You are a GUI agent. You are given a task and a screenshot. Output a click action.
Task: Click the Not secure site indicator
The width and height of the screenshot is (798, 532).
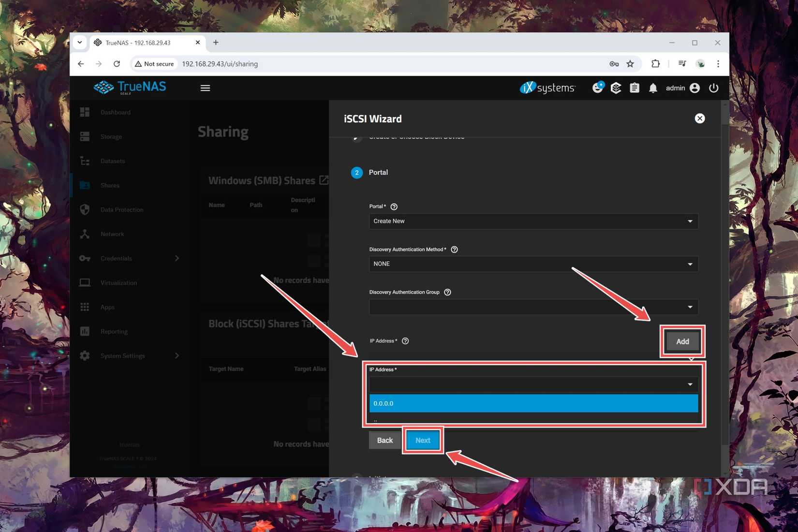click(x=154, y=64)
